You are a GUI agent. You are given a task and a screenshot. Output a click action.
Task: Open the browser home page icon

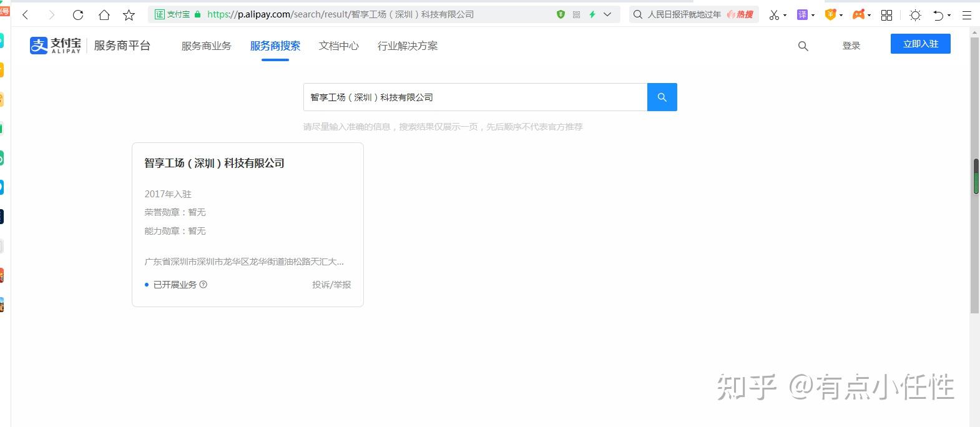point(104,14)
